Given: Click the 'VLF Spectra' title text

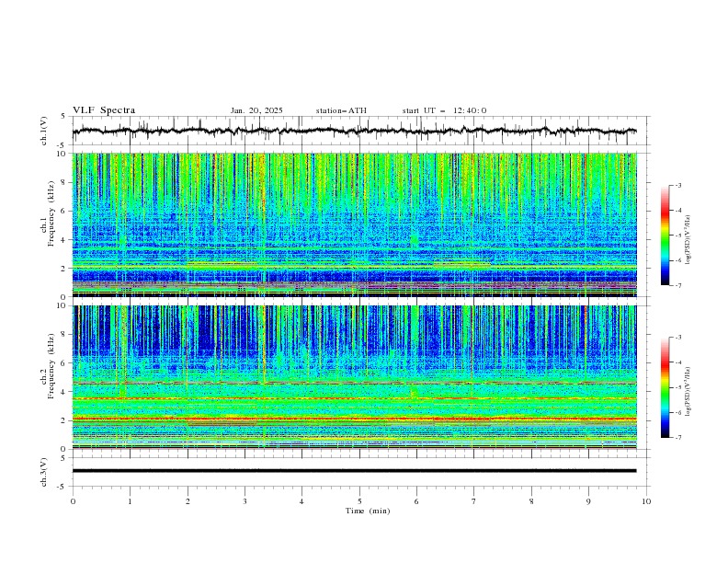Looking at the screenshot, I should (104, 110).
